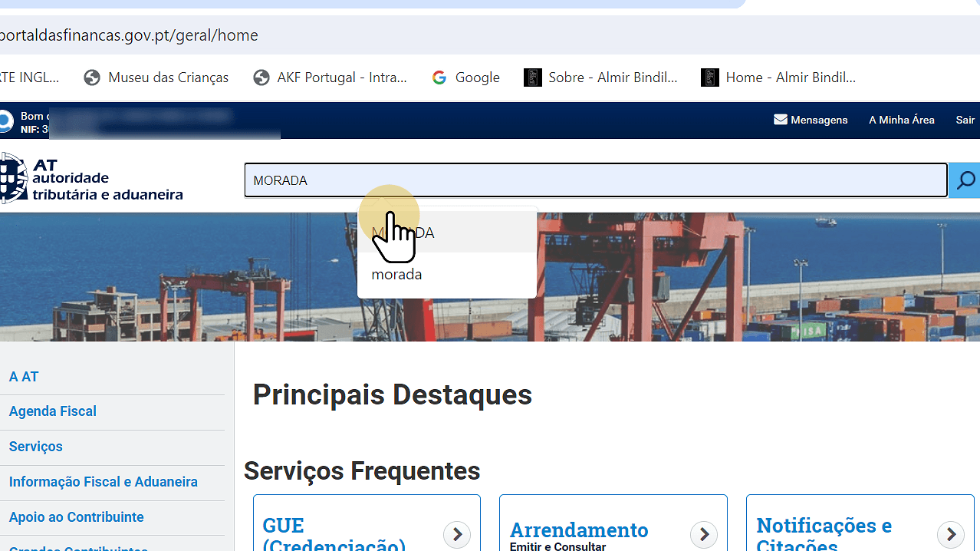Screen dimensions: 980x551
Task: Click Sair to log out
Action: 965,120
